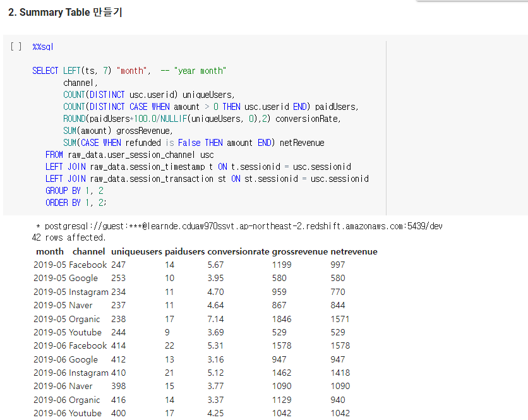
Task: Click the 2019-06 Naver channel cell
Action: [x=80, y=386]
